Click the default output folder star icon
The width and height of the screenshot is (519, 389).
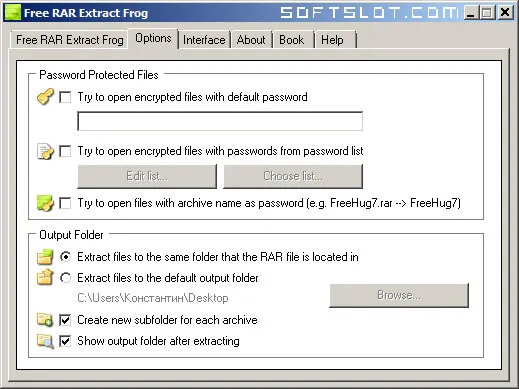coord(45,277)
